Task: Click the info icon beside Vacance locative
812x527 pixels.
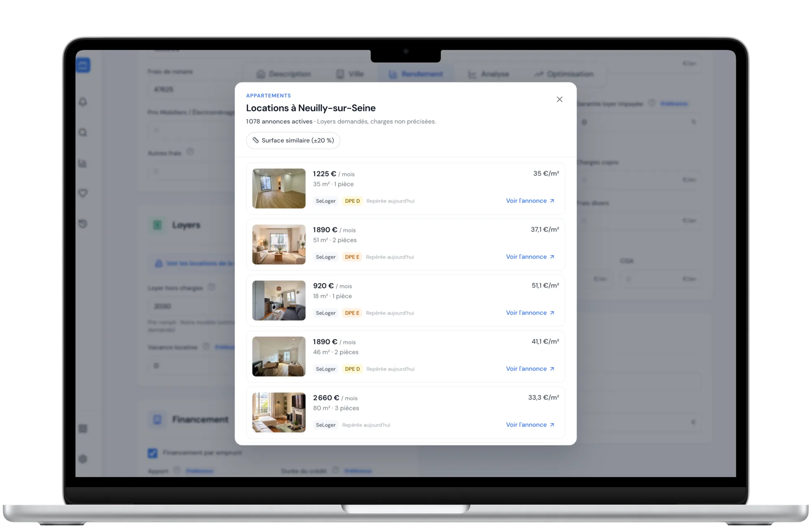Action: coord(206,346)
